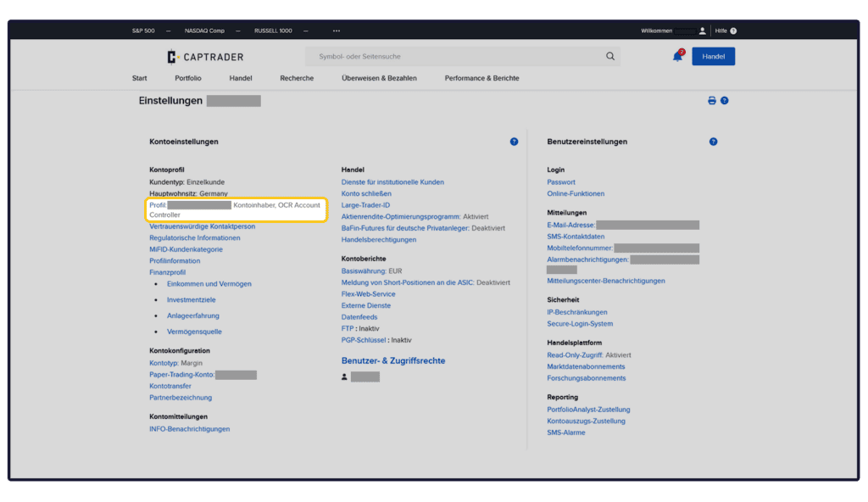Click the Basiswährung link
Screen dimensions: 868x502
[x=364, y=271]
